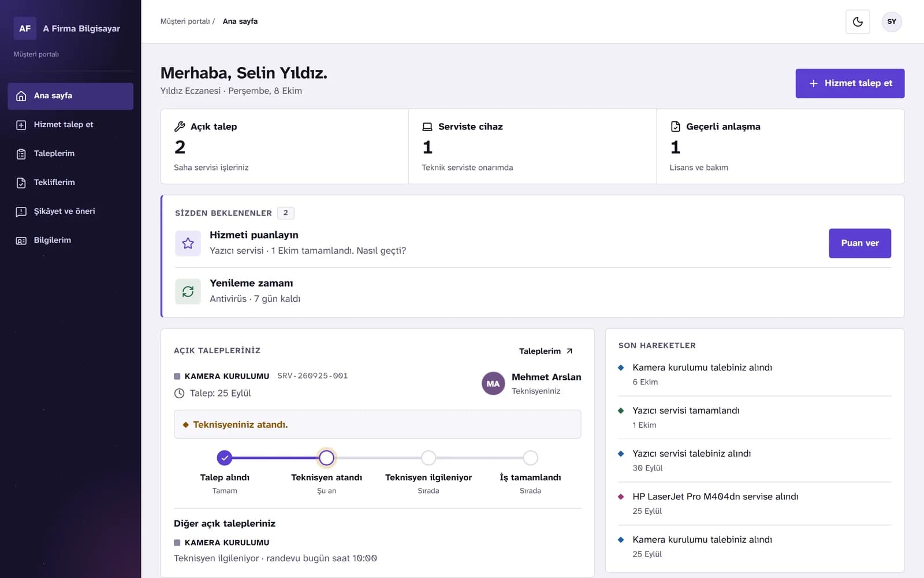Click the MA technician avatar
Viewport: 924px width, 578px height.
coord(493,383)
